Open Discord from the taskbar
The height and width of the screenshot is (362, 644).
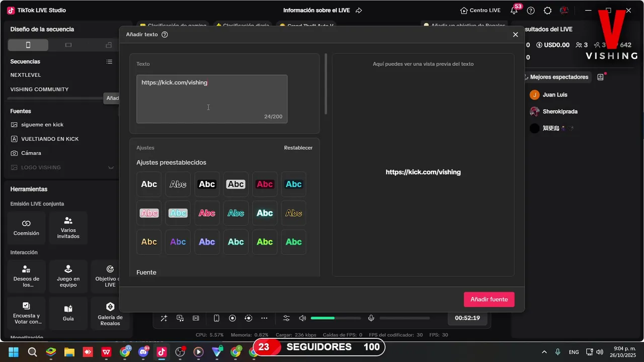pos(143,352)
